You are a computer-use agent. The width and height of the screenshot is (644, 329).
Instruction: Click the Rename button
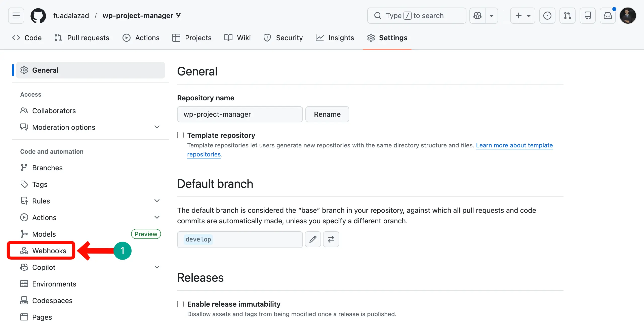click(x=327, y=114)
